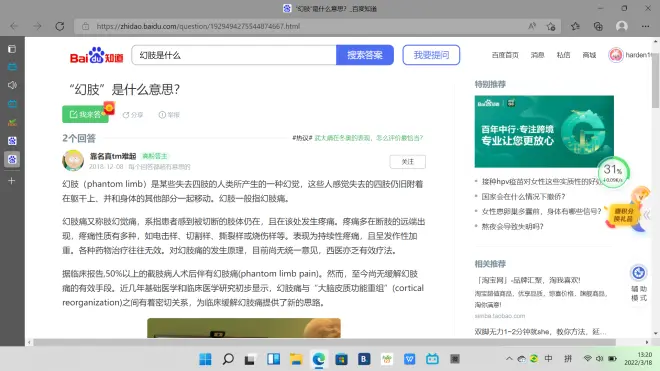Click the horizontal scrollbar at the page bottom
The image size is (660, 371).
[325, 342]
